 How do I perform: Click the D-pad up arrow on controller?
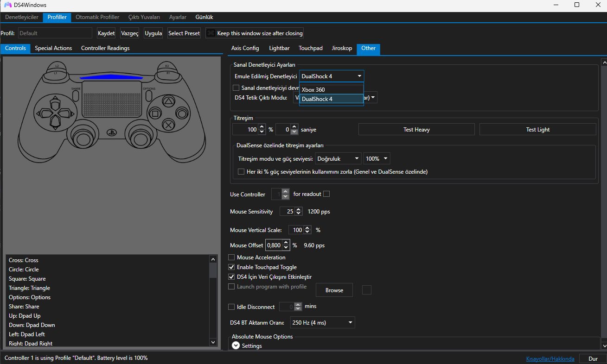pyautogui.click(x=55, y=102)
